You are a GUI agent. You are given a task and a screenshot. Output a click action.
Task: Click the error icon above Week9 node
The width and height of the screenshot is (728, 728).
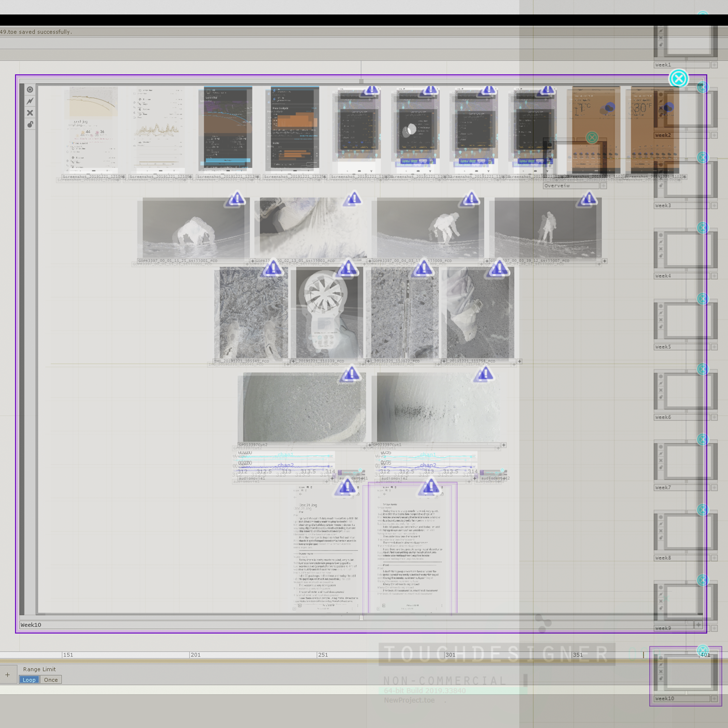pos(702,580)
